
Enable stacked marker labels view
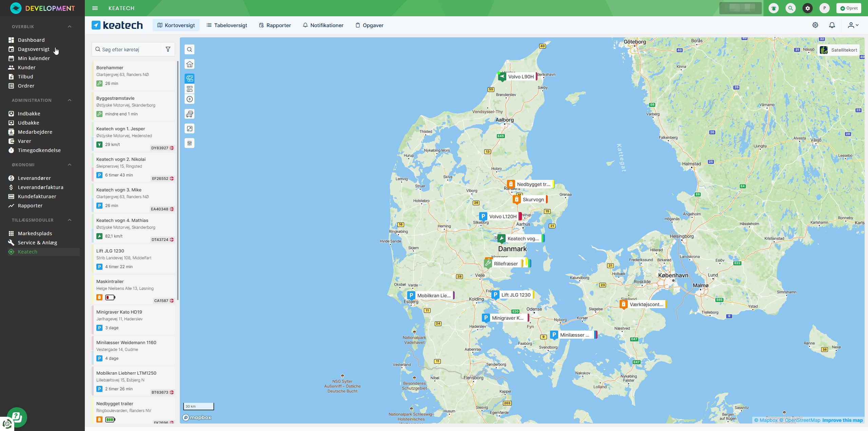[x=190, y=89]
